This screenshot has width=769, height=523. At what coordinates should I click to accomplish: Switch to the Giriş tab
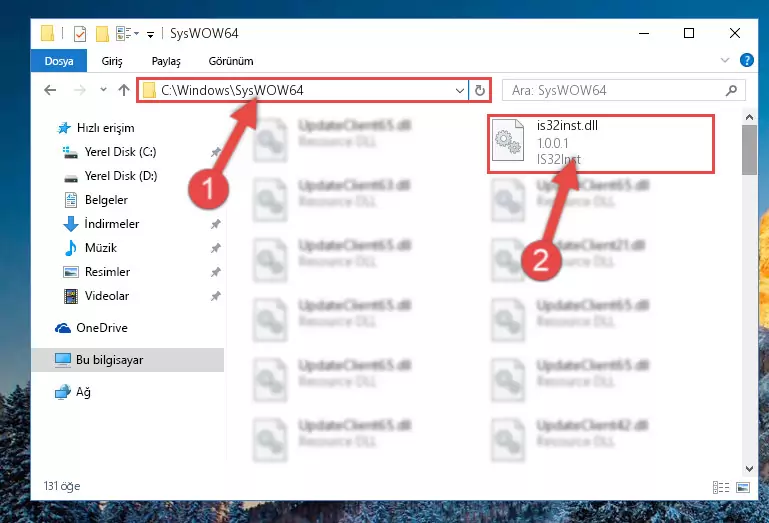112,61
